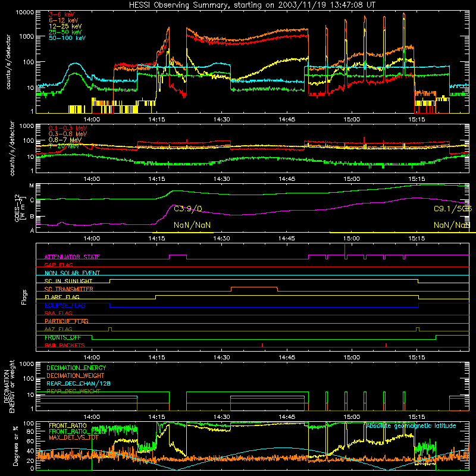The height and width of the screenshot is (476, 476).
Task: Click the Absolute geomagnetic latitude label
Action: (411, 425)
